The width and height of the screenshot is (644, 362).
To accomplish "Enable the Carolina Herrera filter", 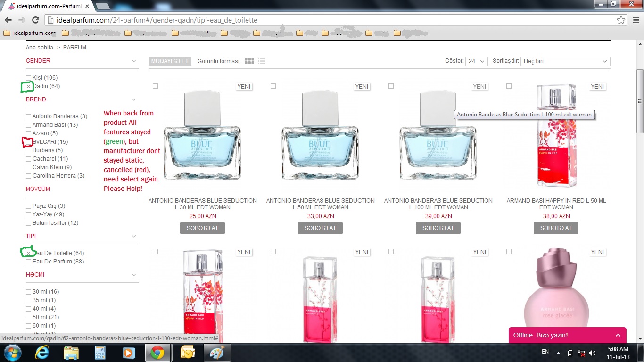I will click(29, 176).
